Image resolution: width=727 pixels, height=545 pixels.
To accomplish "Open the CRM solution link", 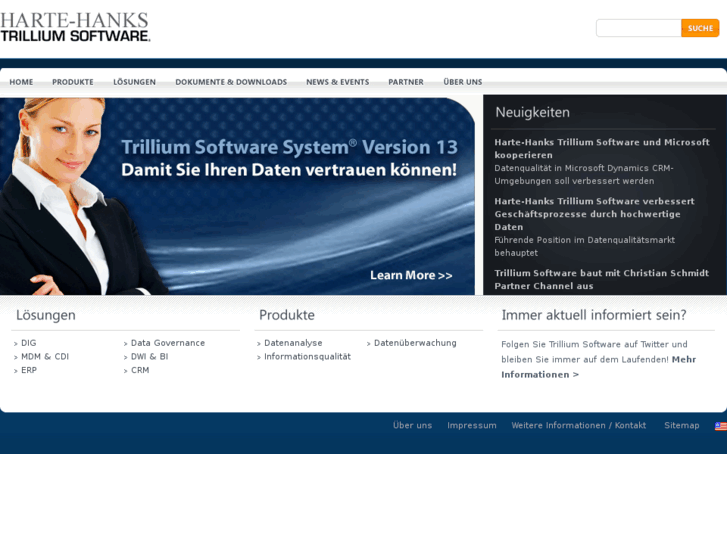I will pyautogui.click(x=140, y=370).
